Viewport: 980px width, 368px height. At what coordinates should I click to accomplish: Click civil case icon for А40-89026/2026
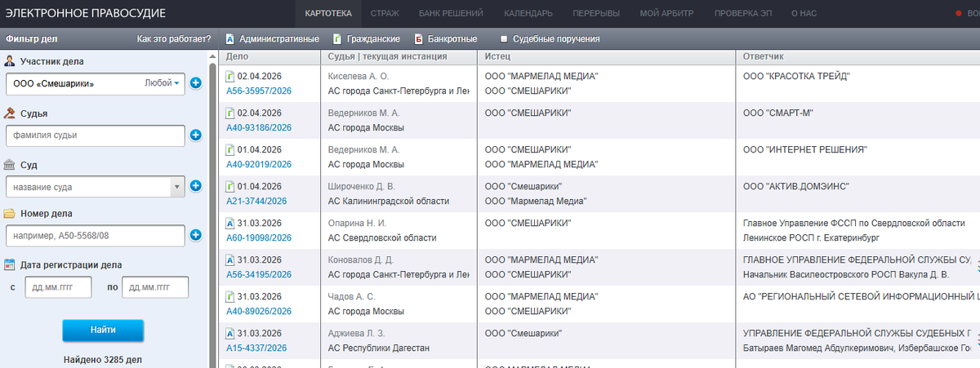(230, 297)
